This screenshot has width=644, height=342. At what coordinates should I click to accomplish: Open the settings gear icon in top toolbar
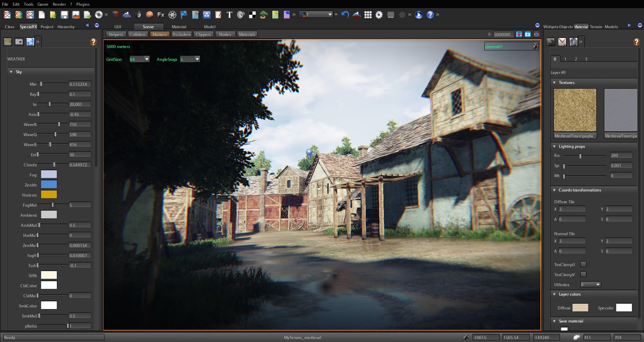point(379,15)
